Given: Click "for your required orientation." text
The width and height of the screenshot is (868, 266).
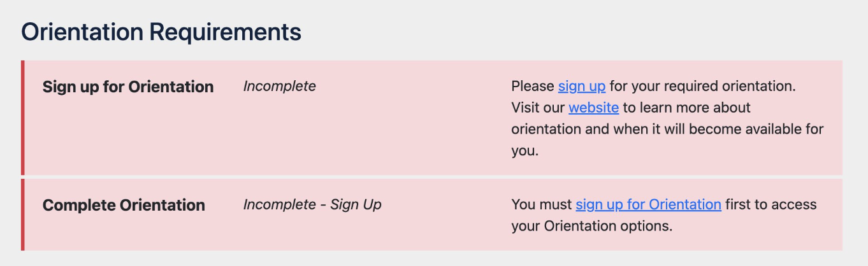Looking at the screenshot, I should point(703,86).
